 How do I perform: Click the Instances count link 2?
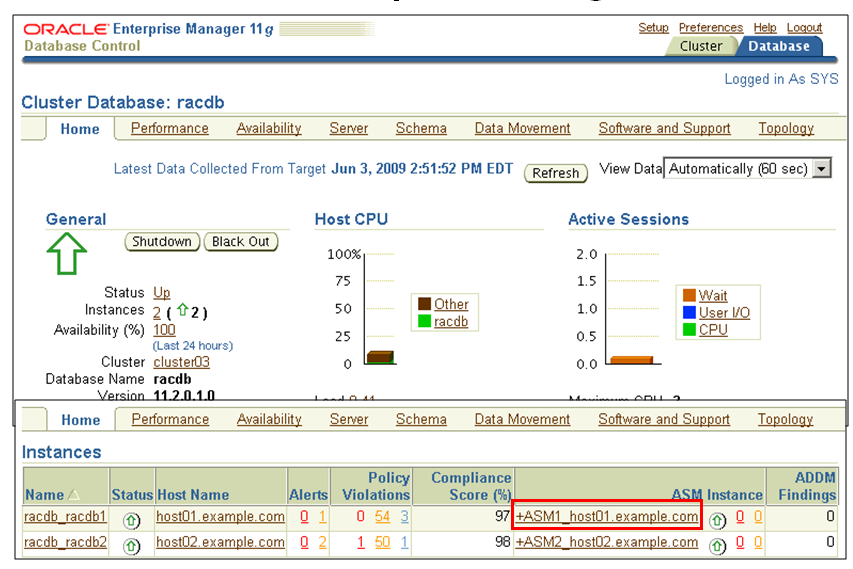coord(157,313)
